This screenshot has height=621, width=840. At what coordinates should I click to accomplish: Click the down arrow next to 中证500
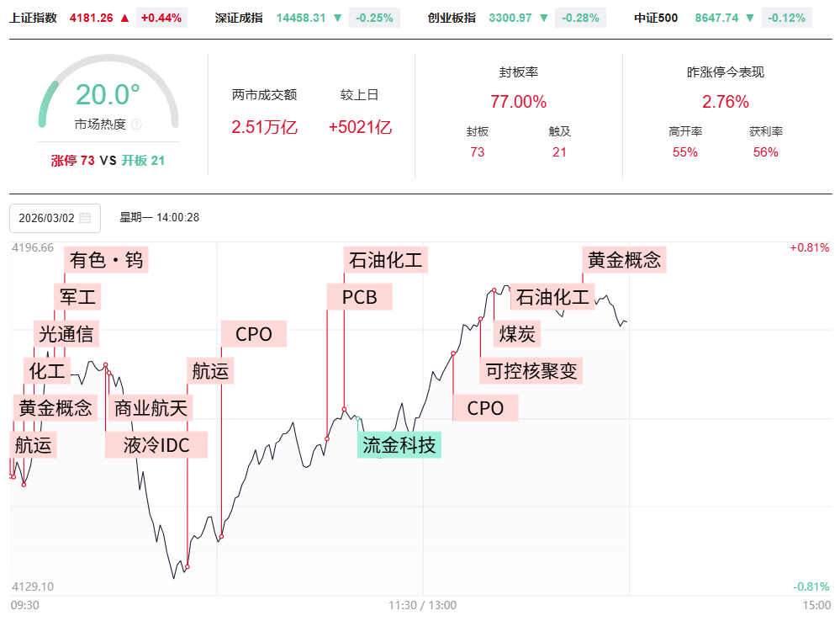(750, 18)
